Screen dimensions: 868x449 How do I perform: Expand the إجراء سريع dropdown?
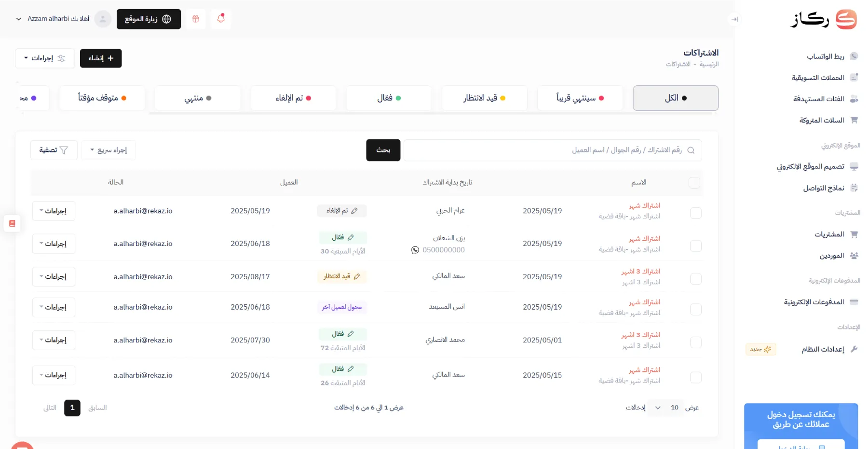[108, 150]
